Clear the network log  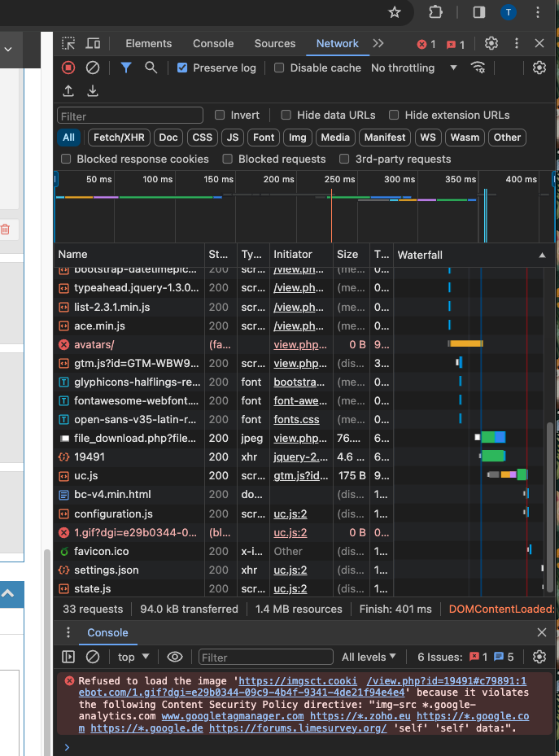click(x=93, y=68)
